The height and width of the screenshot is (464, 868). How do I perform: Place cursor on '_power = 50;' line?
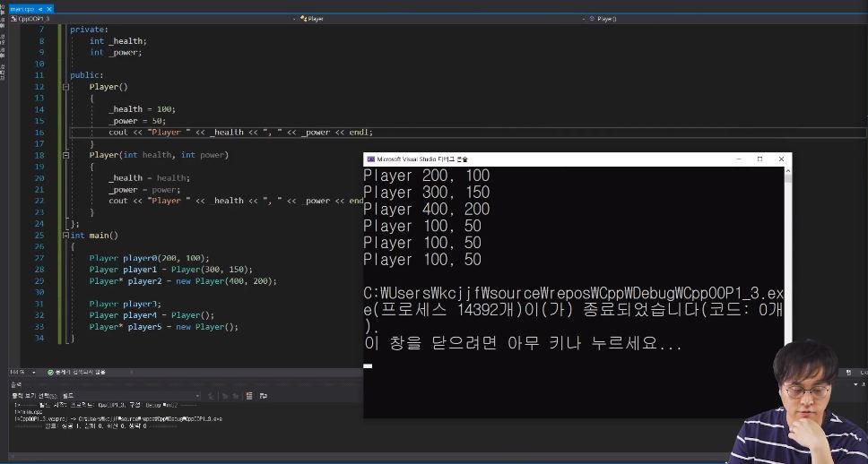click(137, 121)
